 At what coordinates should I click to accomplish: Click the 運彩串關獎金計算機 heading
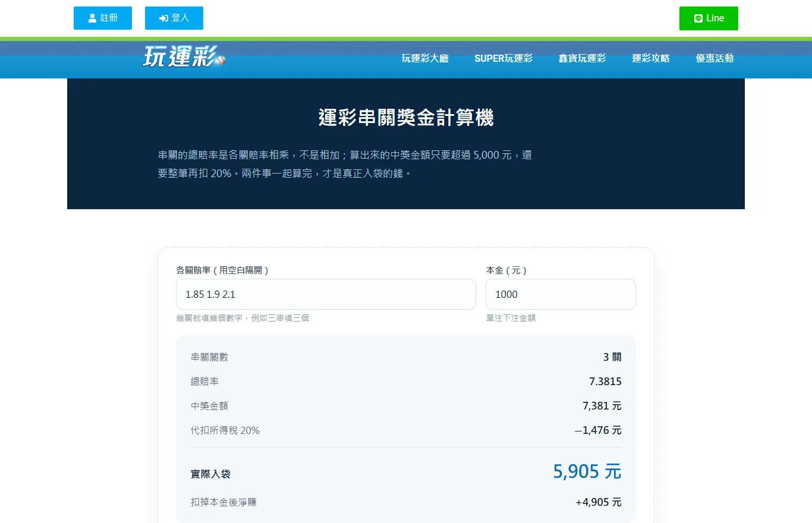tap(406, 118)
